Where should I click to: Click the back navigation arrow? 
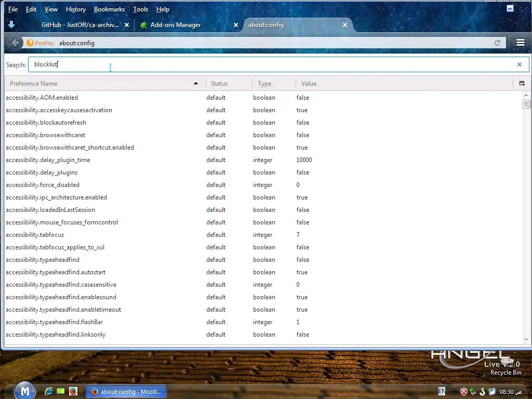(x=15, y=43)
